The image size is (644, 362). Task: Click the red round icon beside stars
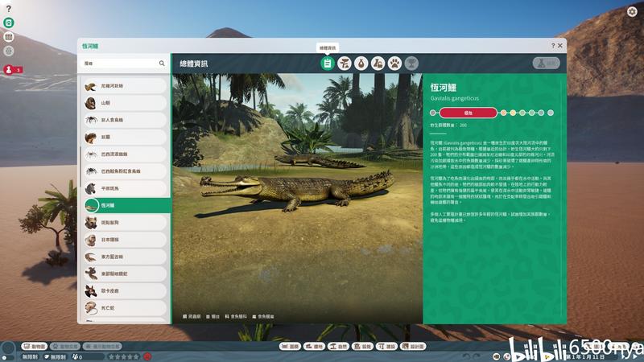tap(147, 356)
